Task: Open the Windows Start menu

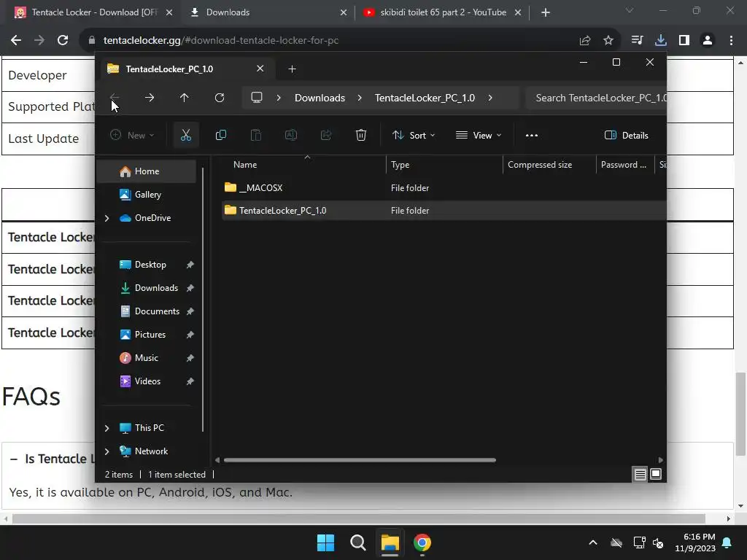Action: point(326,542)
